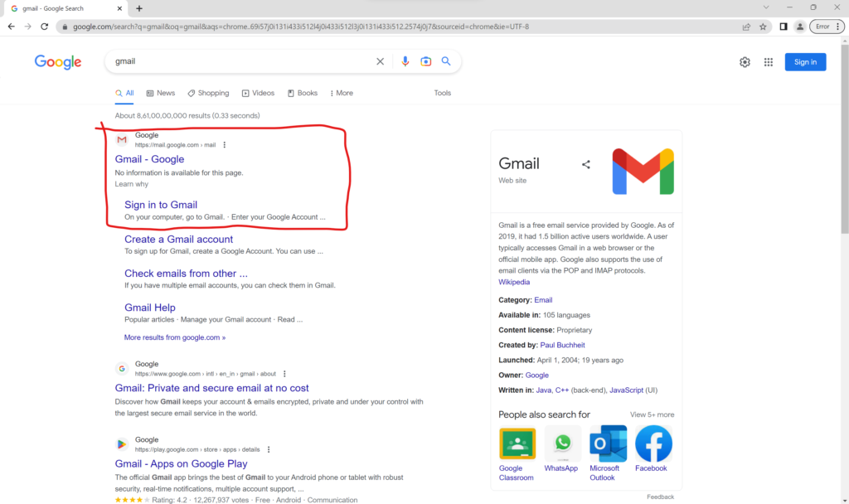Click the Learn why link

132,184
